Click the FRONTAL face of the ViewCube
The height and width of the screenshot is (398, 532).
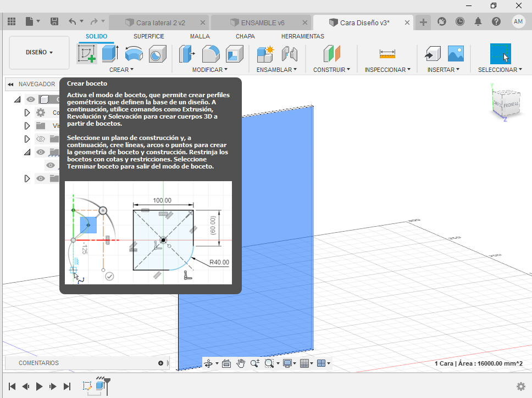511,105
